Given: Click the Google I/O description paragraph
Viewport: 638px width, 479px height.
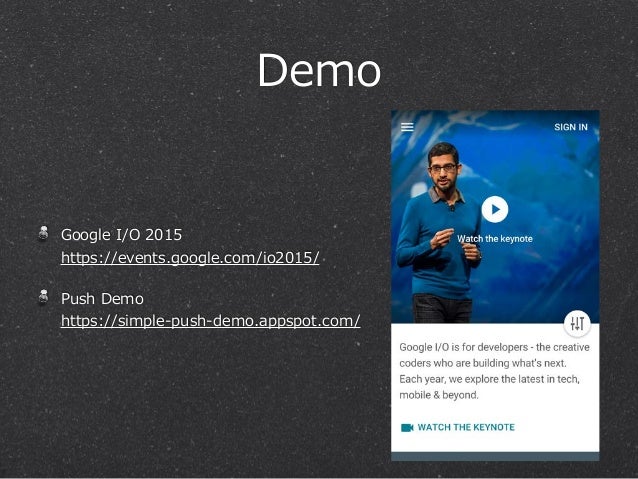Looking at the screenshot, I should click(x=494, y=371).
